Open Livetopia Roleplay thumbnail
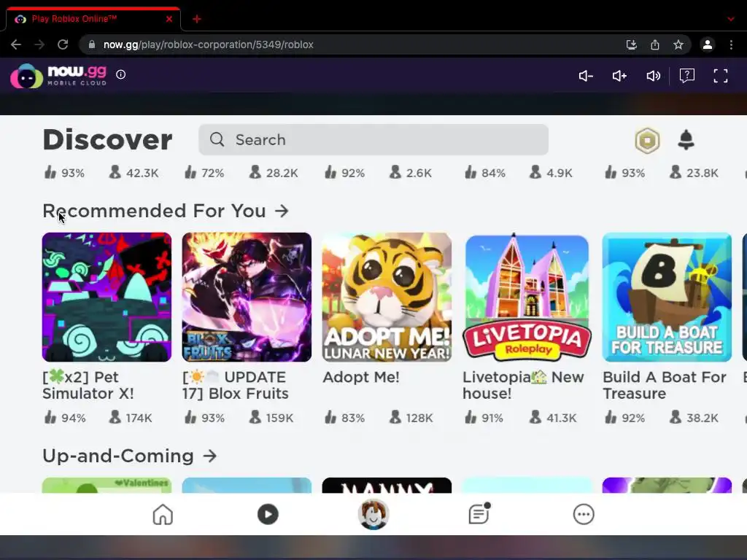This screenshot has height=560, width=747. pos(527,297)
